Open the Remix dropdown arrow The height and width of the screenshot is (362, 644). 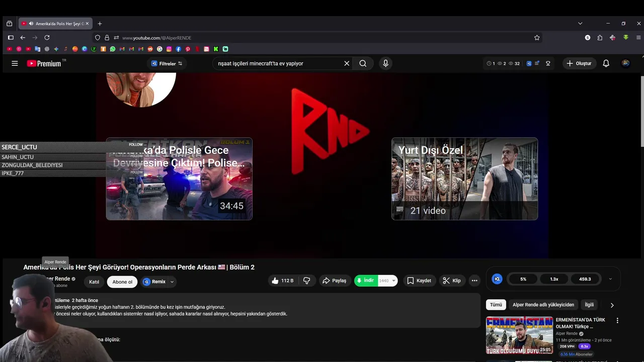172,282
